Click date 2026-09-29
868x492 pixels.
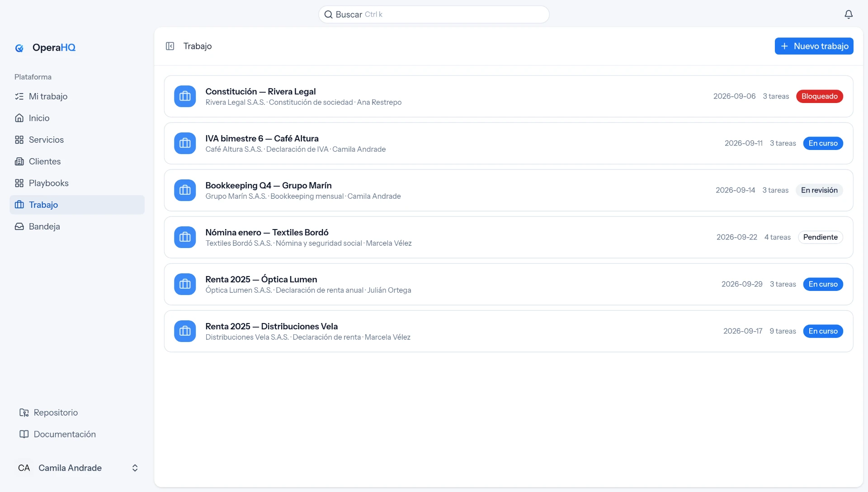742,284
